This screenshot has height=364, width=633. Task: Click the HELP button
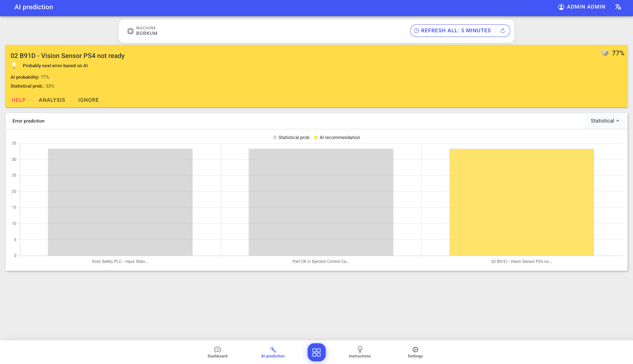tap(19, 100)
